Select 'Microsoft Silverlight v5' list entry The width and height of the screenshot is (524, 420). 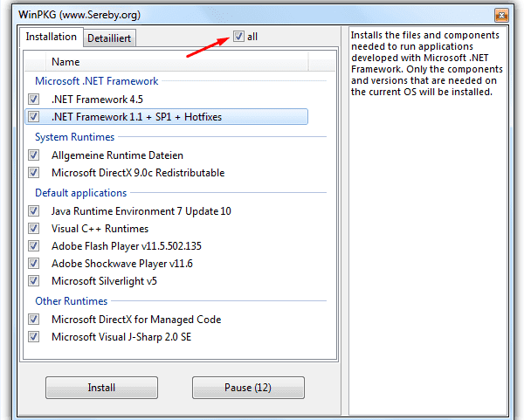tap(104, 280)
